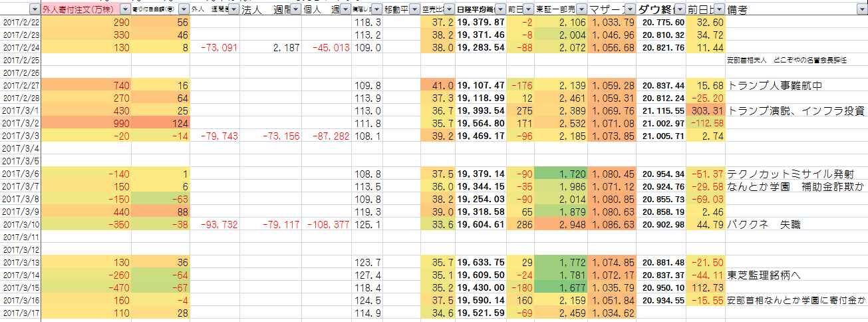Open the 個人 column filter dropdown

345,10
